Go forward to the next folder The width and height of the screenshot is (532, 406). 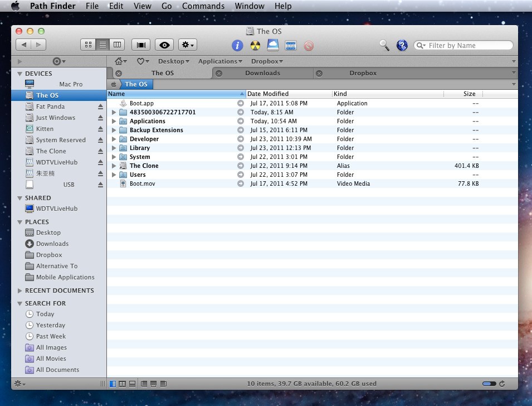pos(38,45)
